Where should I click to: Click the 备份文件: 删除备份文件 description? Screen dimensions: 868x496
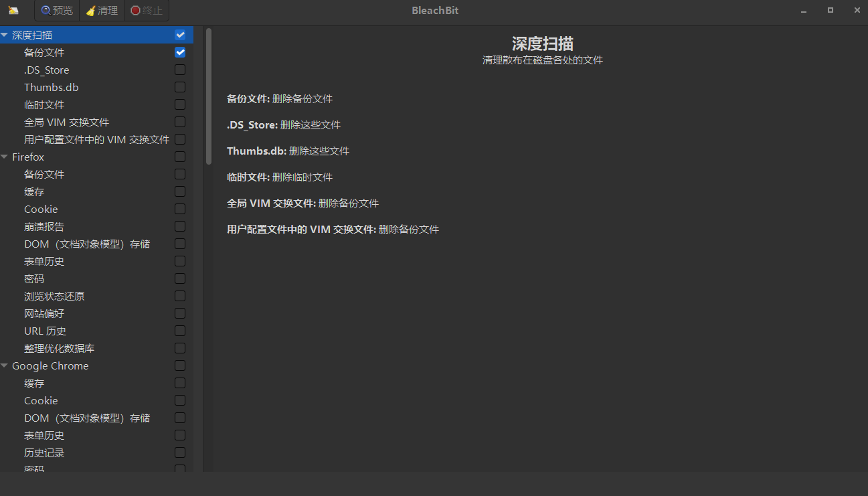(x=280, y=99)
